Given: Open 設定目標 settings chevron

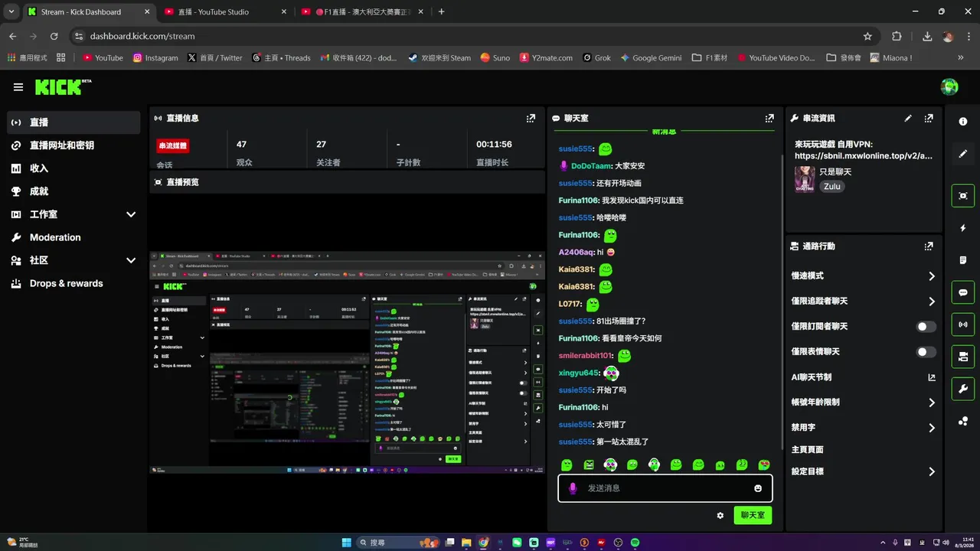Looking at the screenshot, I should 932,472.
